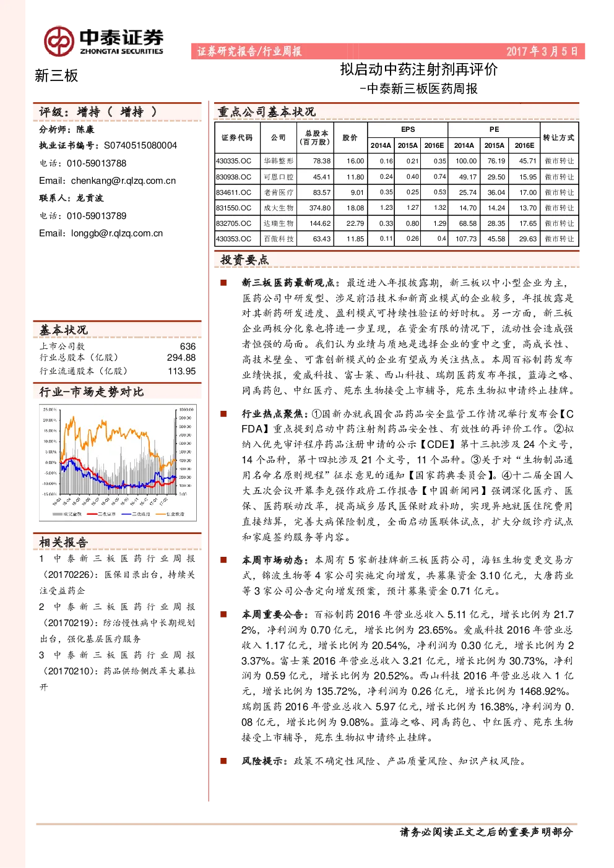Select security code 832705.OC
Viewport: 614px width, 868px height.
click(234, 223)
